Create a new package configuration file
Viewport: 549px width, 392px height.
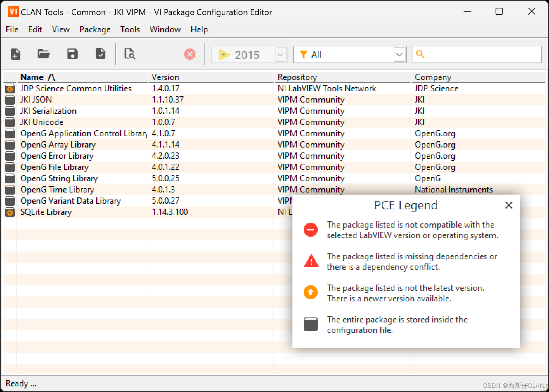(15, 54)
